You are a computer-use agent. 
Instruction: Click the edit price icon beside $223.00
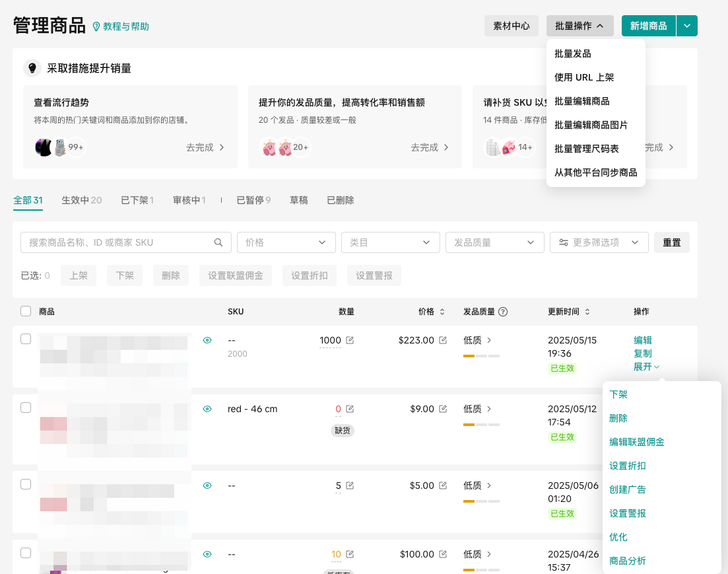443,340
